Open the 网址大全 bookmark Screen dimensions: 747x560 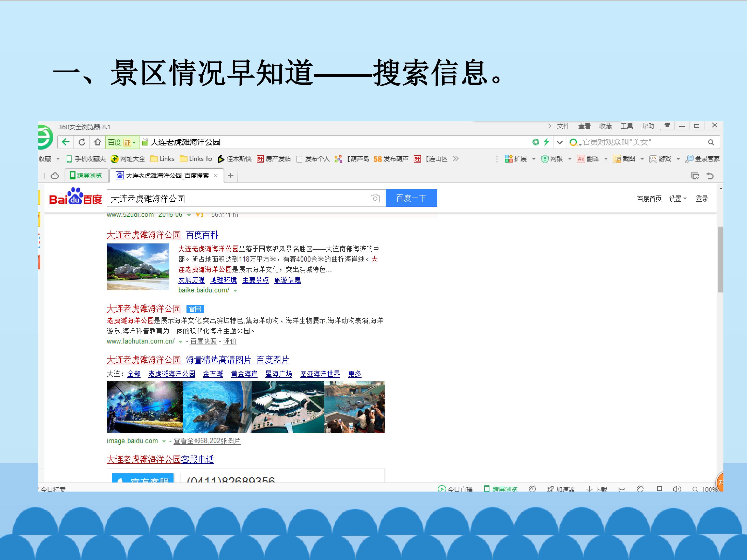[x=128, y=159]
